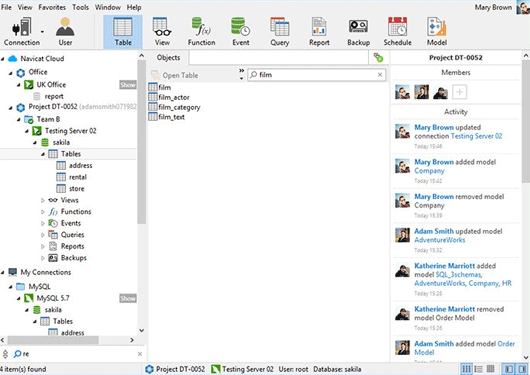Collapse the Testing Server 02 node
Image resolution: width=530 pixels, height=375 pixels.
coord(27,131)
